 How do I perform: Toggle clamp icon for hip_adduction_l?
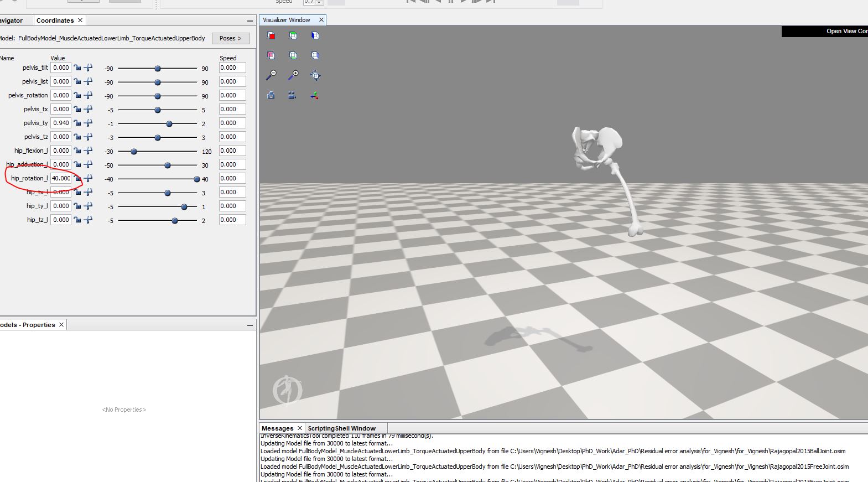[x=88, y=164]
